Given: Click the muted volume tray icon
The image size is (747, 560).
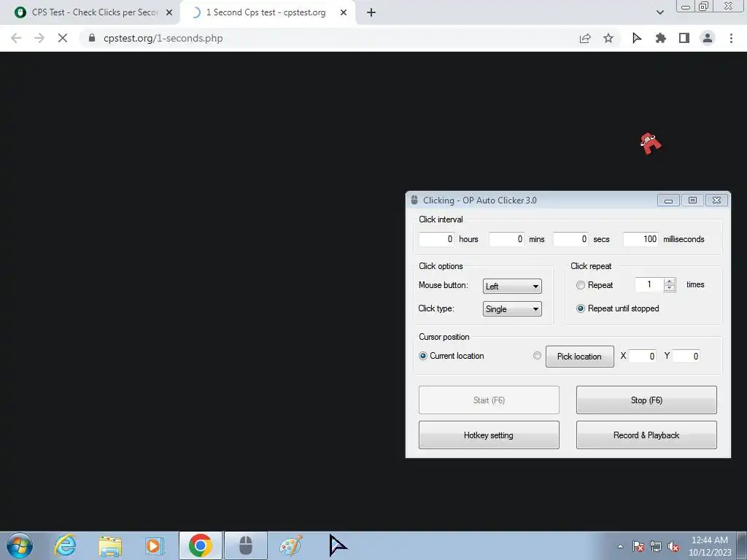Looking at the screenshot, I should tap(673, 546).
